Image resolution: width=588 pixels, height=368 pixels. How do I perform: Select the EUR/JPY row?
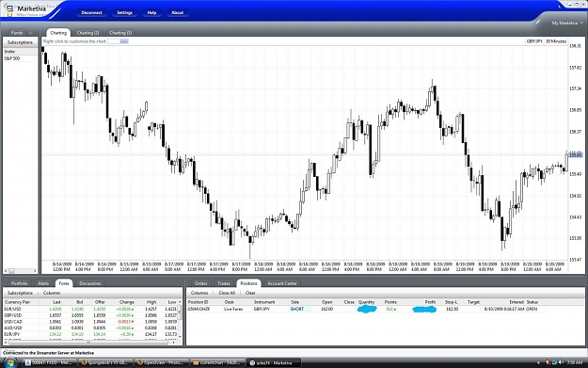(x=90, y=334)
